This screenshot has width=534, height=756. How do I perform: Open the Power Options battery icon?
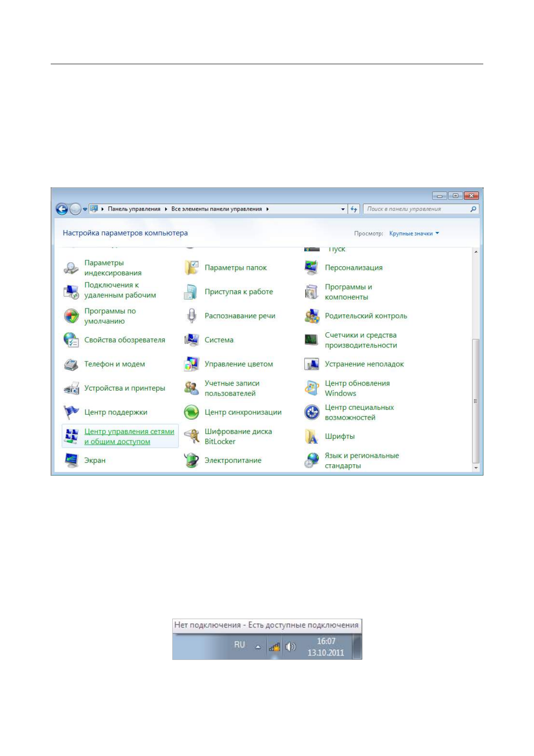(192, 460)
